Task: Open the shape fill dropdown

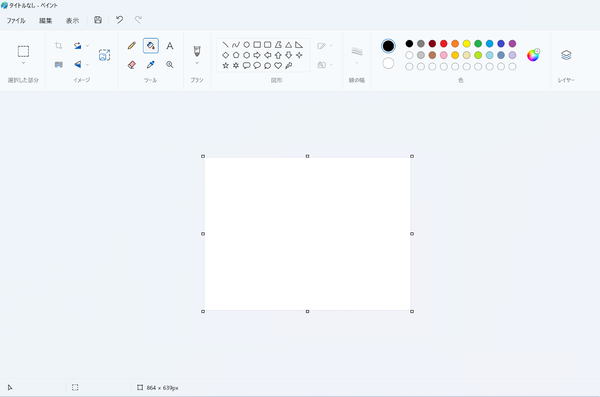Action: click(324, 65)
